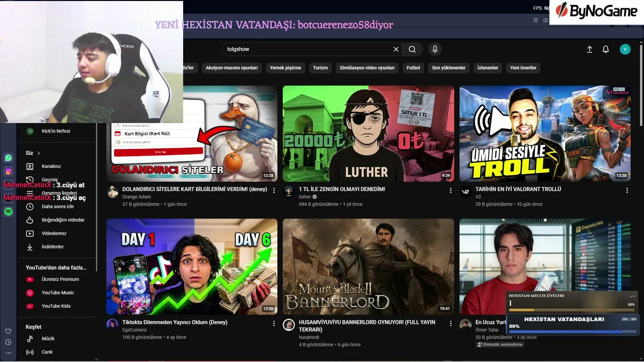Click the Daha sonra izle clock icon
Screen dimensions: 644x362
coord(30,207)
